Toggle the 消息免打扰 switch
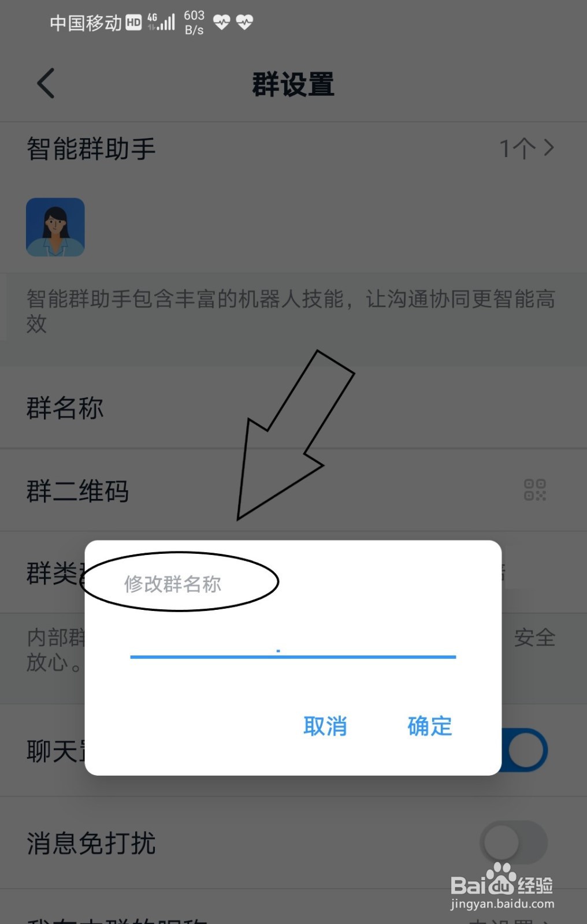587x924 pixels. point(514,843)
